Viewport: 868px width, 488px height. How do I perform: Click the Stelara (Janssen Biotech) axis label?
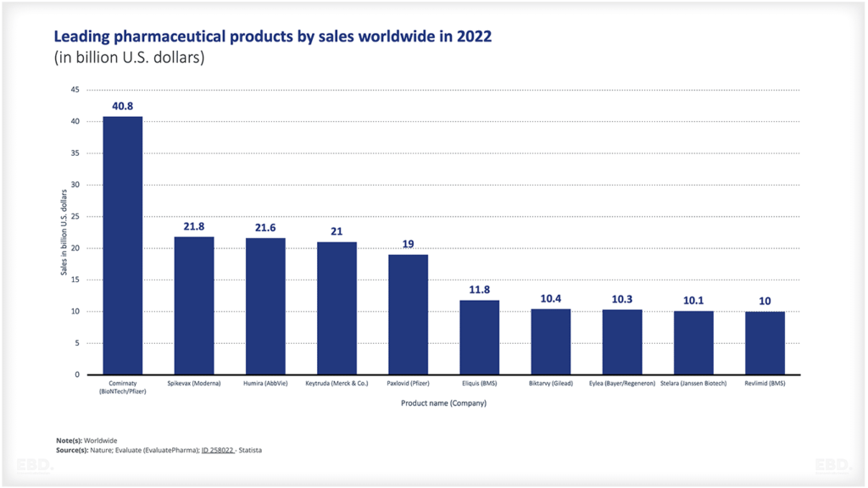pyautogui.click(x=693, y=383)
